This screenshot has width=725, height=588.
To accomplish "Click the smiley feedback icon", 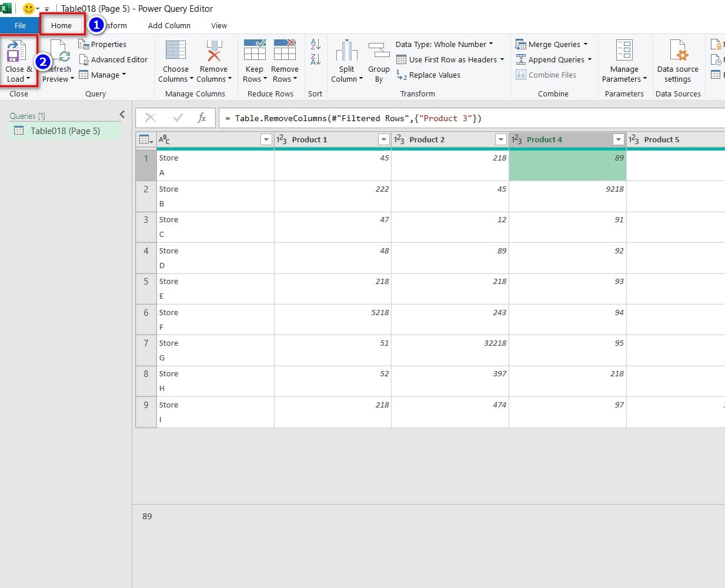I will click(28, 9).
